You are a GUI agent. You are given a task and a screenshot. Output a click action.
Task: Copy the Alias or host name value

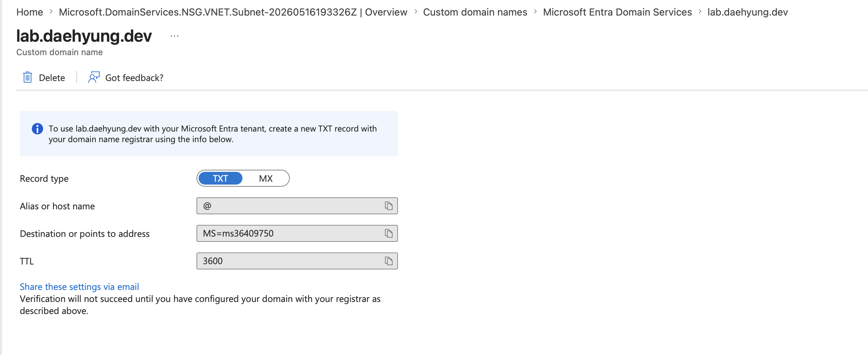(389, 206)
